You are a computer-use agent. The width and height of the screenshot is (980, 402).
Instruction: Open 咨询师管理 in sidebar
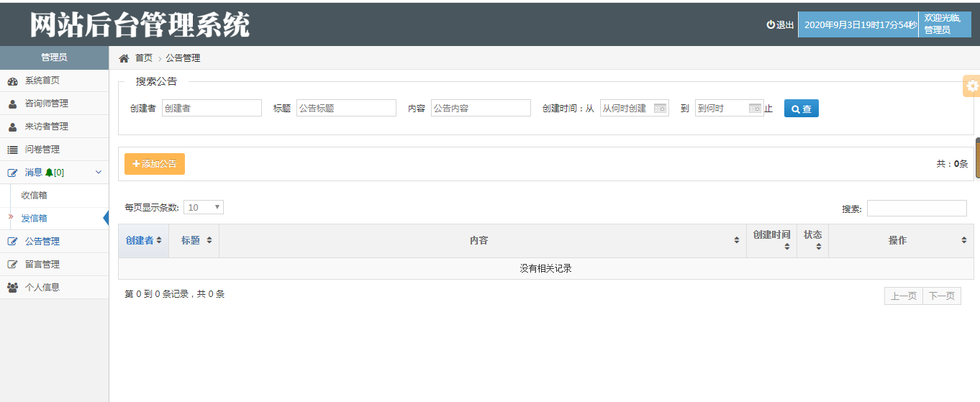(54, 104)
